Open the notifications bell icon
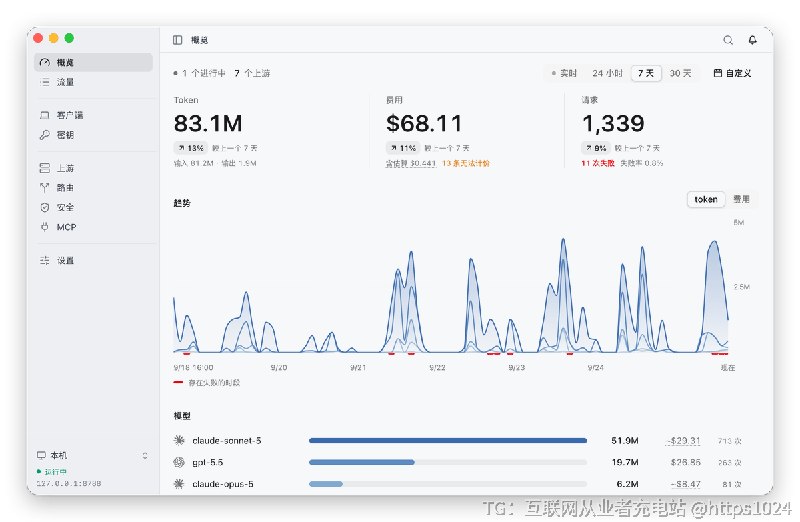 (x=753, y=40)
